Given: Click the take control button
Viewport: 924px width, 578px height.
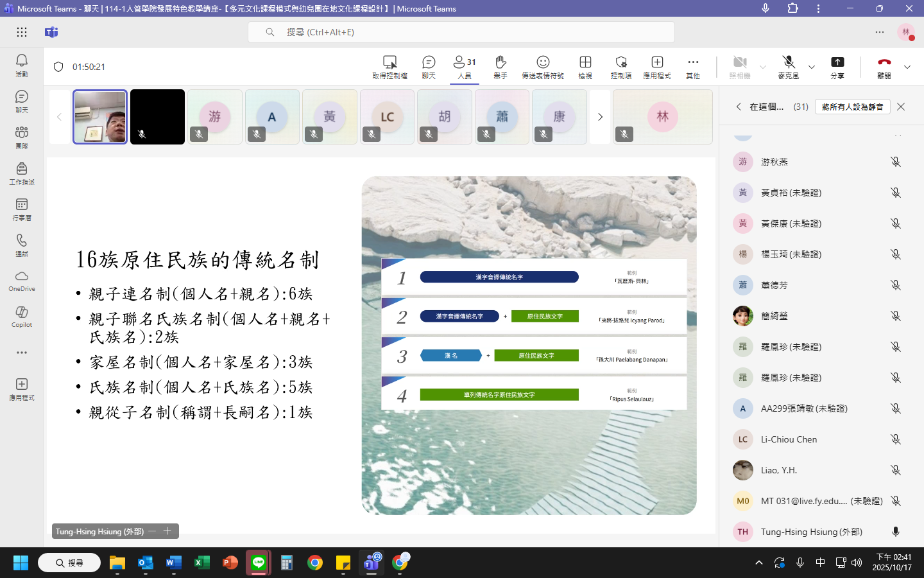Looking at the screenshot, I should tap(389, 66).
